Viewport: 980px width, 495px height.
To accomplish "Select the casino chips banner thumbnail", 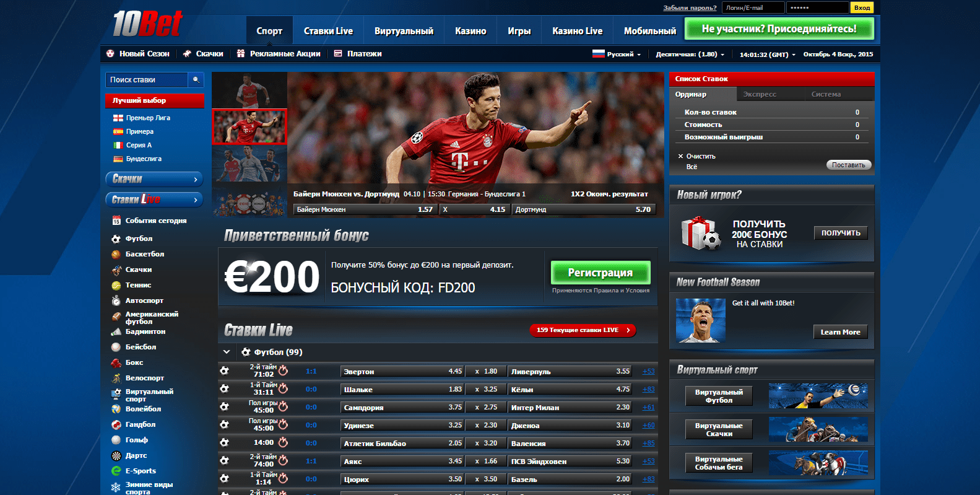I will [249, 200].
